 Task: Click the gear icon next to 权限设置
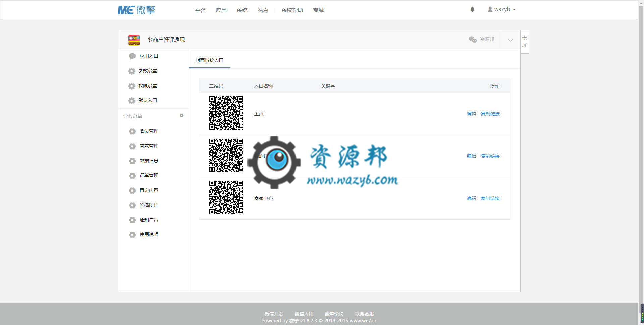(132, 86)
